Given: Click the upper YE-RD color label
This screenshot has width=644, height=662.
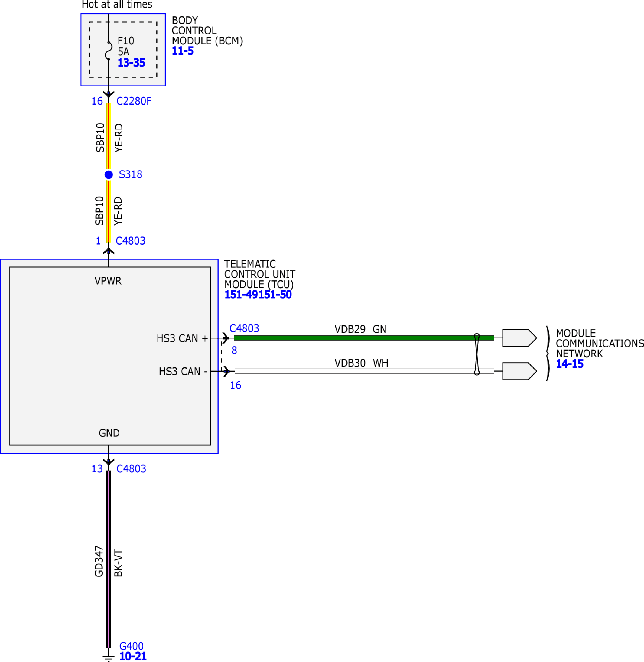Looking at the screenshot, I should 119,138.
